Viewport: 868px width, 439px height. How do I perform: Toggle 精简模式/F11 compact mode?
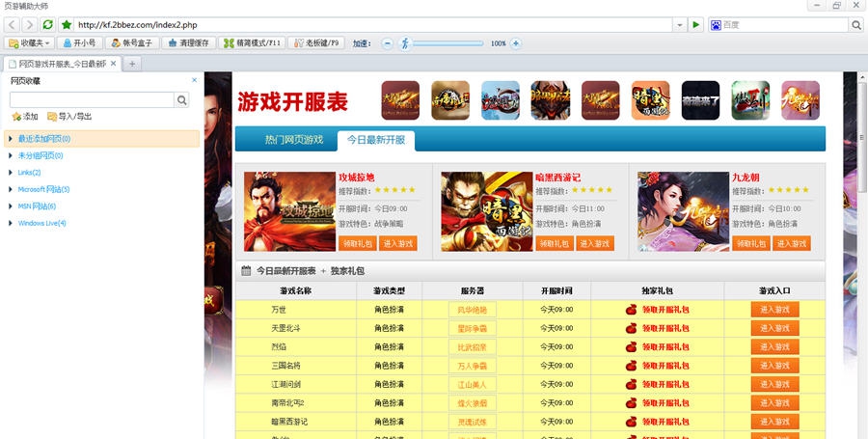(252, 43)
